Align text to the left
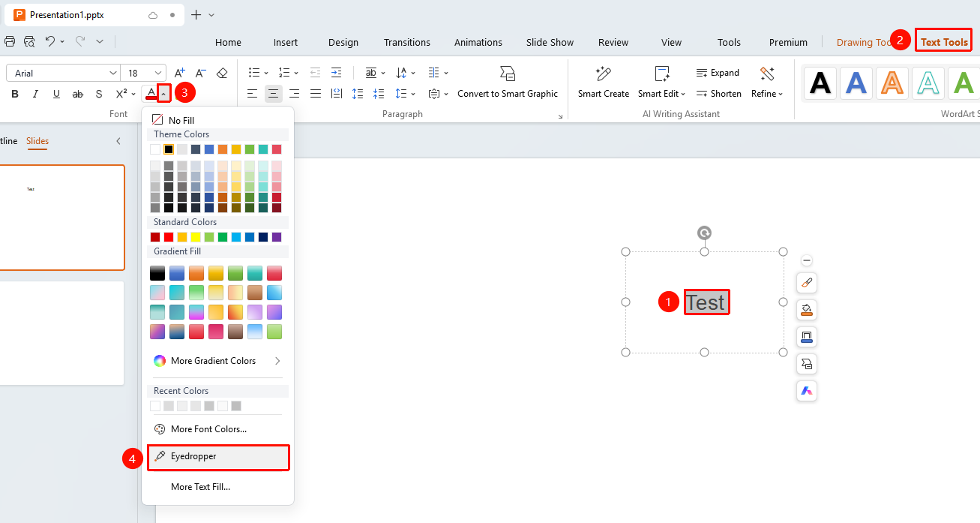 click(253, 94)
